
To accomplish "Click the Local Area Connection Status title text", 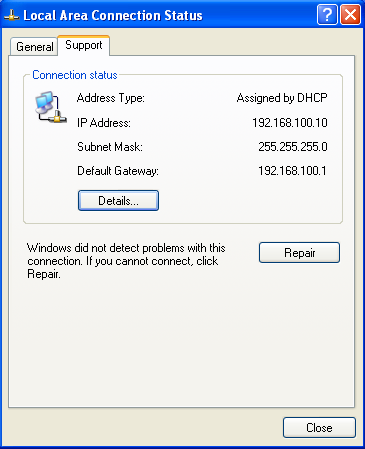I will coord(113,16).
